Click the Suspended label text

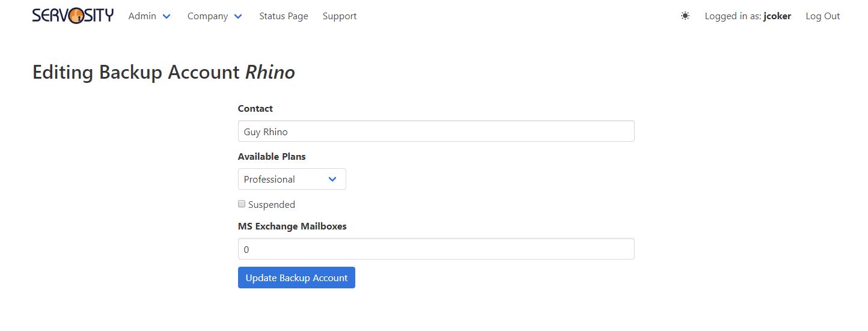272,204
